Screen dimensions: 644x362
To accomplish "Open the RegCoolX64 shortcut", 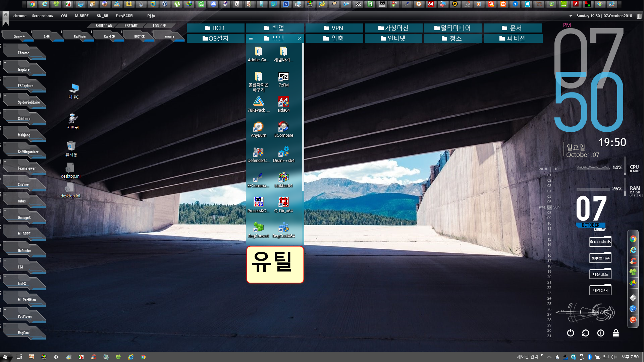I will coord(283,230).
